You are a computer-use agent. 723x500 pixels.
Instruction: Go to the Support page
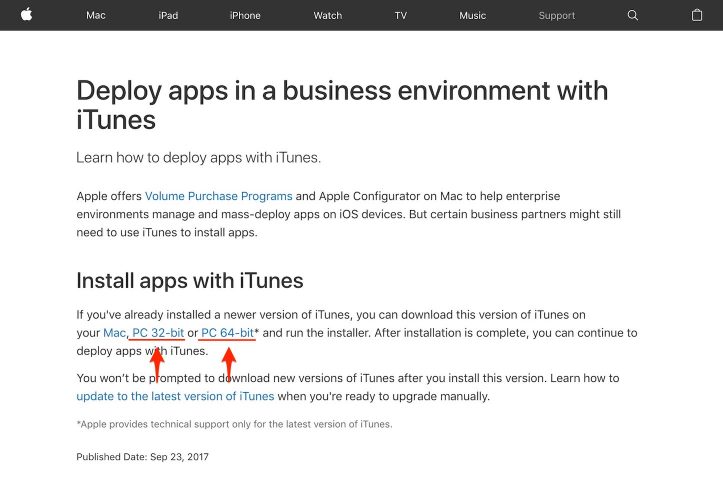[x=557, y=15]
